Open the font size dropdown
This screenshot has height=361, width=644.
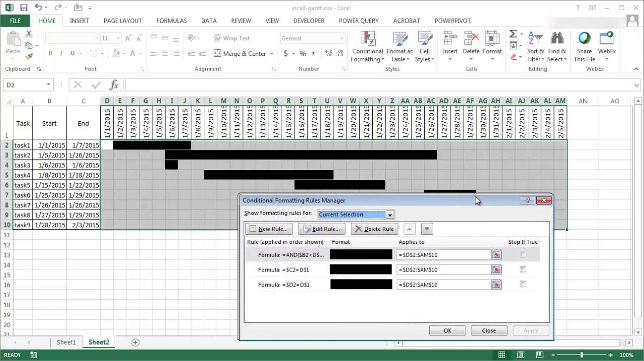[118, 38]
